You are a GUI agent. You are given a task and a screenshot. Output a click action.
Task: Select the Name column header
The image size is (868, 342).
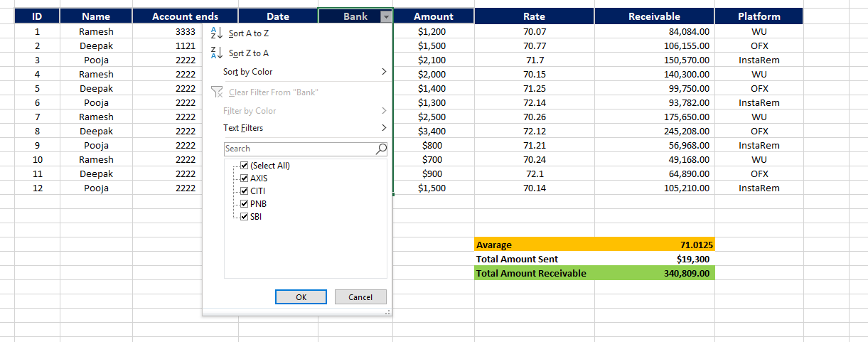pos(96,16)
